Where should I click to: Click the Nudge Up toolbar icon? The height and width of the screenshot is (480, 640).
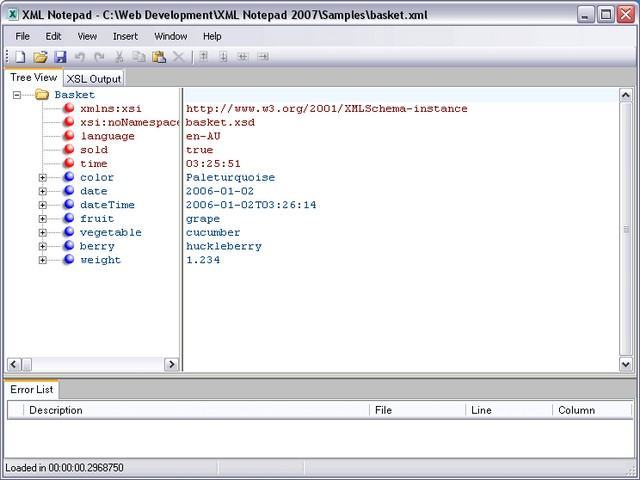point(203,57)
